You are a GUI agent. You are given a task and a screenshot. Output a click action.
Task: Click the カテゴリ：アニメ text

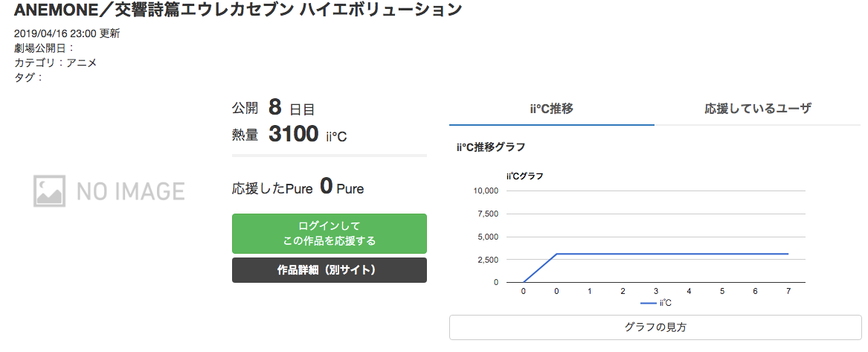[55, 63]
